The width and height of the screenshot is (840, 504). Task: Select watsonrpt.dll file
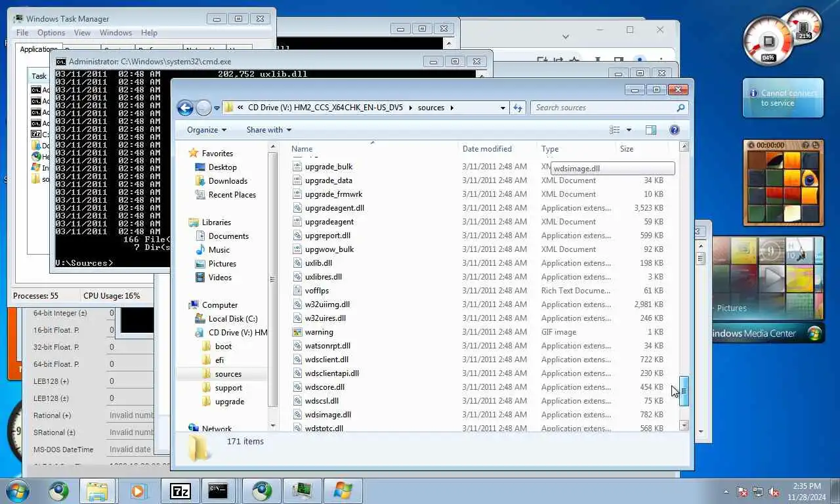[327, 346]
